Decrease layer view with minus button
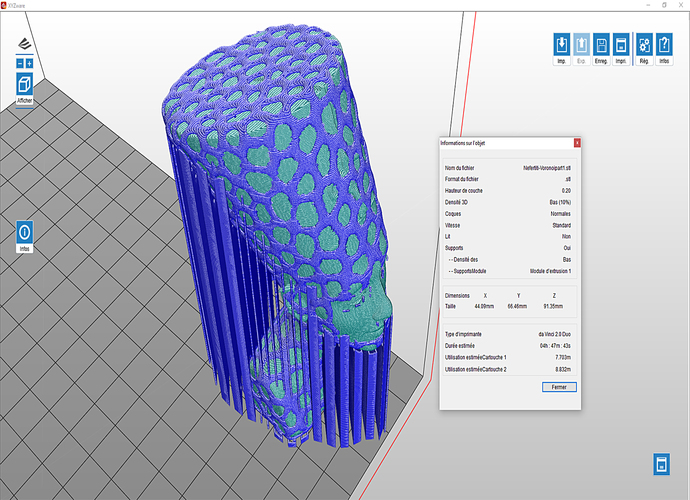Viewport: 690px width, 500px height. [x=20, y=63]
